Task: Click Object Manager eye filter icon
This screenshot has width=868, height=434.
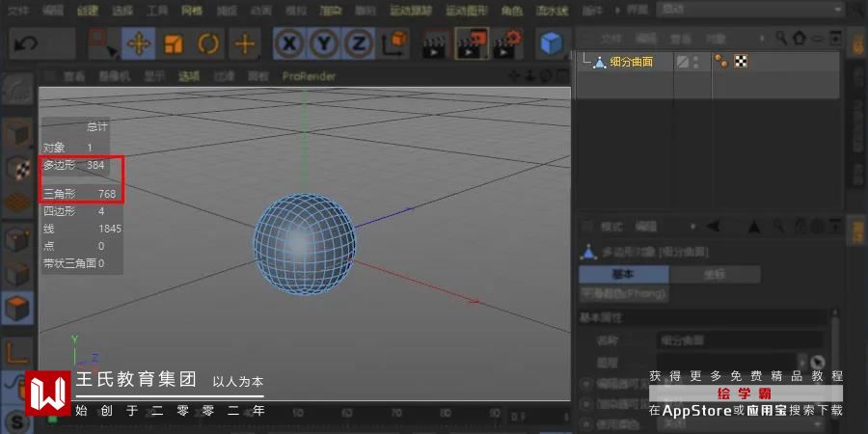Action: (x=817, y=39)
